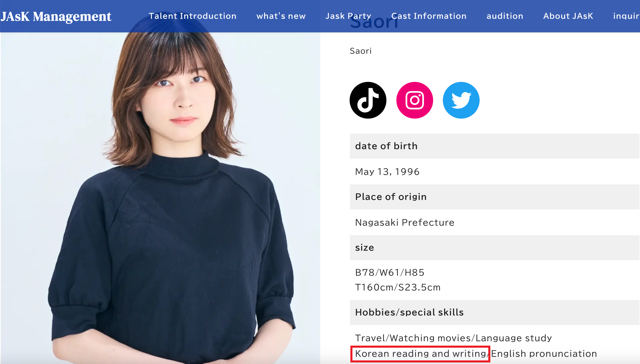Open Saori's Twitter bird icon

(461, 100)
